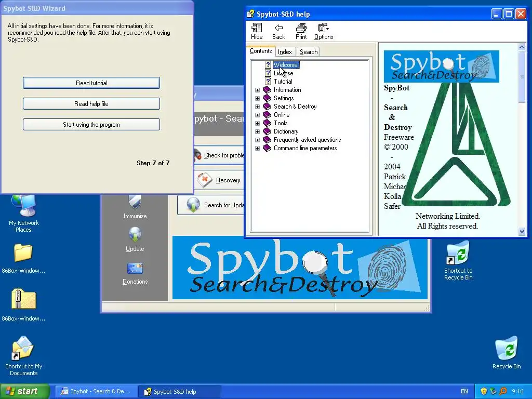Open the Windows start menu

click(25, 391)
